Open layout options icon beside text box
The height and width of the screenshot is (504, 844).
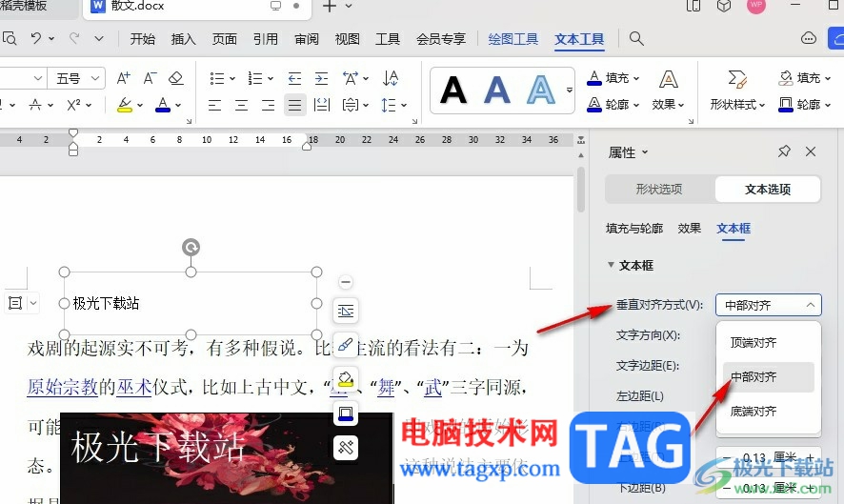[x=346, y=311]
